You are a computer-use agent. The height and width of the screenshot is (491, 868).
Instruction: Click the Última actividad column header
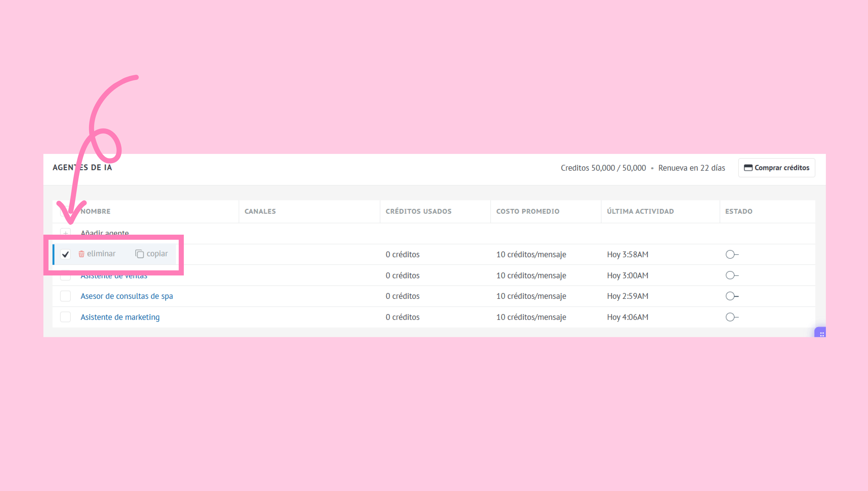pos(640,211)
